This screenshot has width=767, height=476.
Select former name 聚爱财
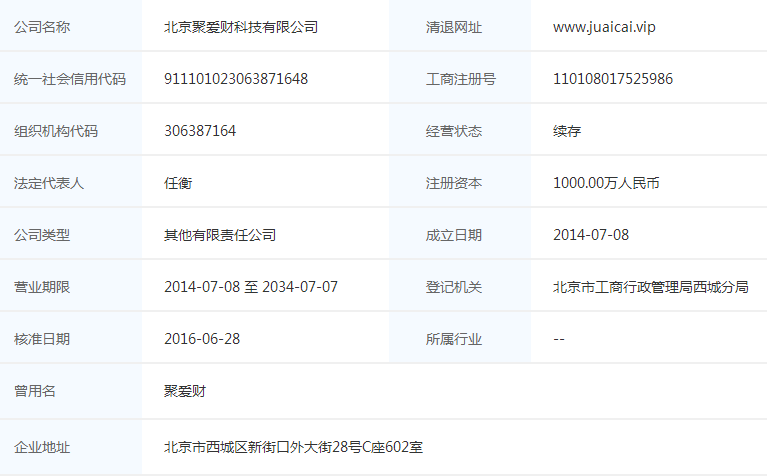185,391
